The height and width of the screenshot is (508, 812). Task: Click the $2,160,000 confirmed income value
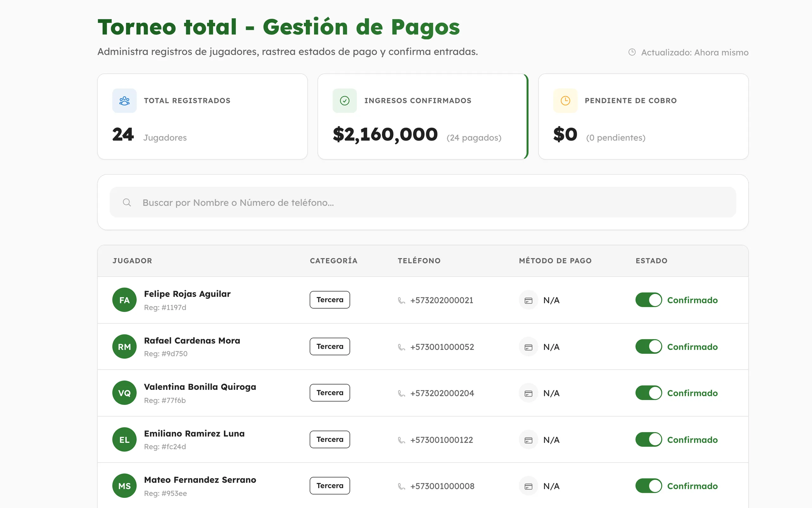point(385,135)
